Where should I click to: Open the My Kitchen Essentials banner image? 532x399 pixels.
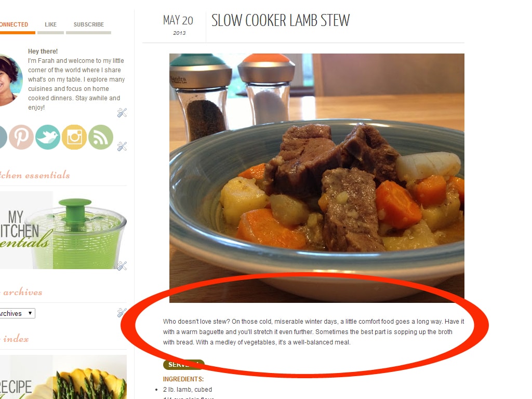pyautogui.click(x=63, y=230)
